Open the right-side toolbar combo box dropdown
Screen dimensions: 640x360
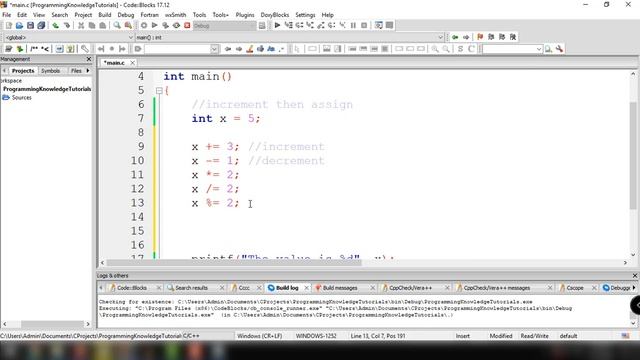(x=539, y=49)
